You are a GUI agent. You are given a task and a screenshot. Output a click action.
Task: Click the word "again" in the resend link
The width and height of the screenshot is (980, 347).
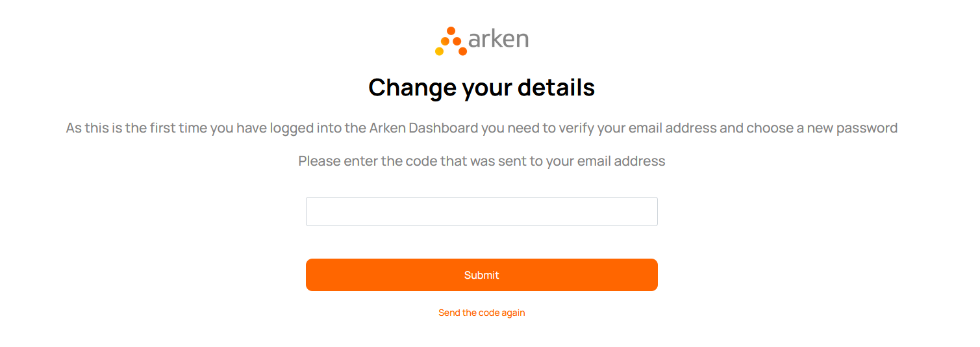pos(513,313)
